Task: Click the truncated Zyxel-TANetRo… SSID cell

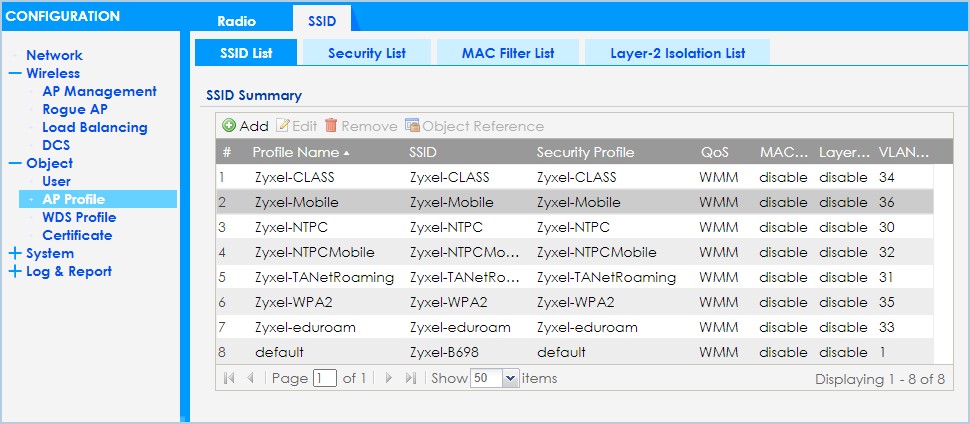Action: click(x=465, y=277)
